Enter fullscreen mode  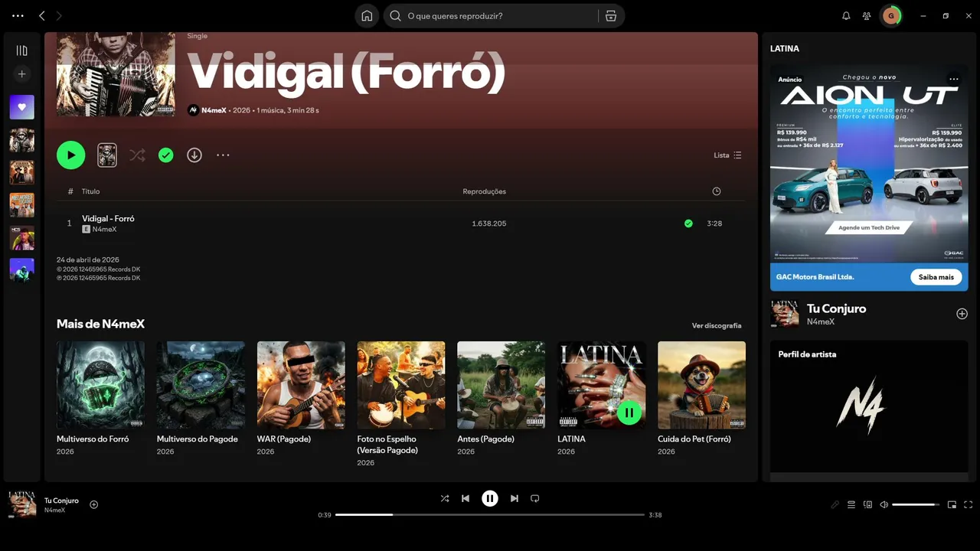click(968, 504)
